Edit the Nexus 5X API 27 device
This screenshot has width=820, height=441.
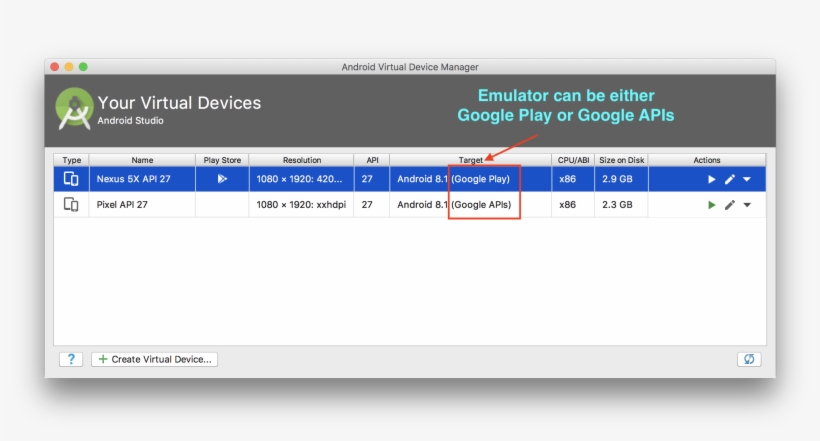tap(730, 179)
